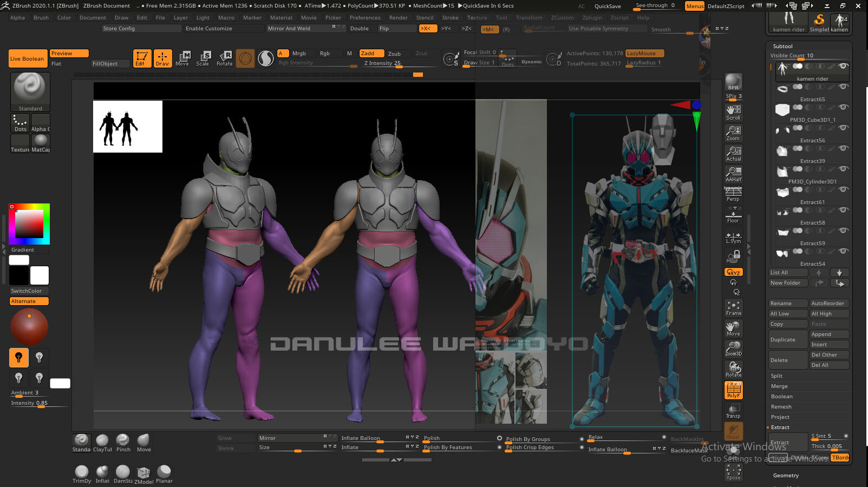
Task: Show the Floor grid
Action: [x=733, y=215]
